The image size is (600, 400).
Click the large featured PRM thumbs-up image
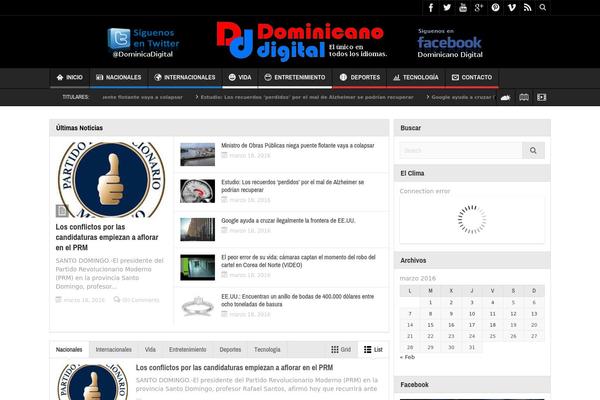coord(111,180)
